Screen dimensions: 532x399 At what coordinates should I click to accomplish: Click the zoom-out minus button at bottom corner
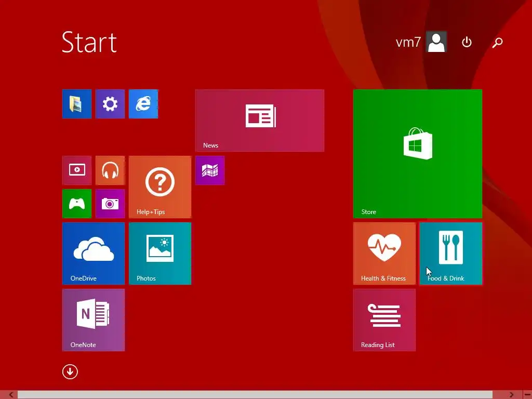[527, 395]
